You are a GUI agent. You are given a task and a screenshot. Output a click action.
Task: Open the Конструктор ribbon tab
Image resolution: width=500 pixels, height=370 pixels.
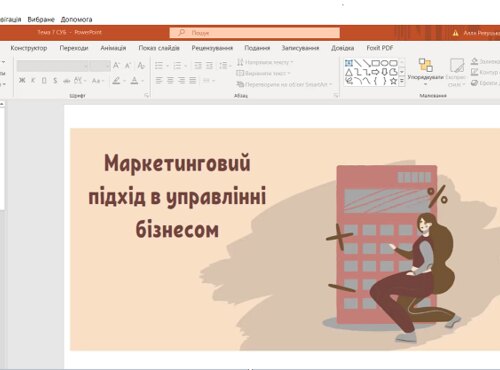click(x=29, y=48)
